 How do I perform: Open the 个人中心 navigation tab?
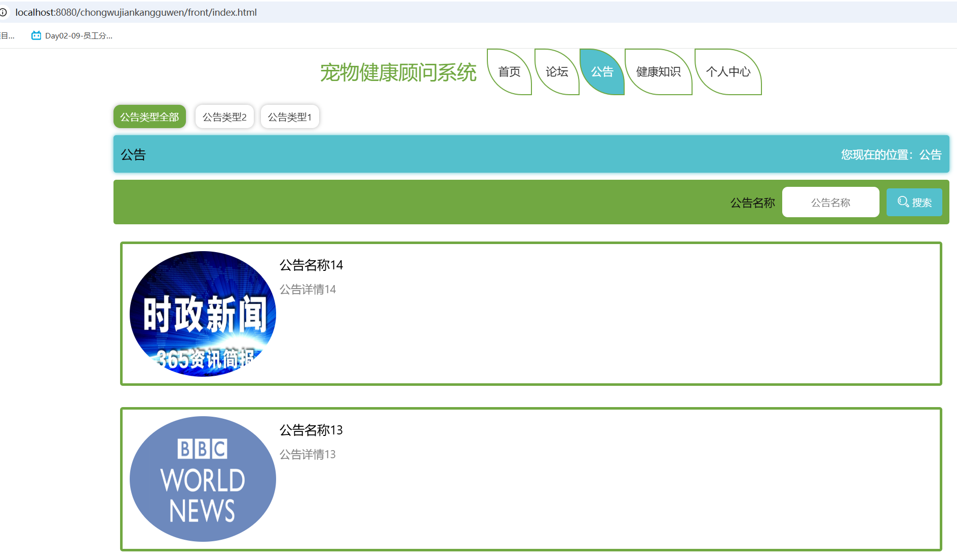pyautogui.click(x=728, y=72)
